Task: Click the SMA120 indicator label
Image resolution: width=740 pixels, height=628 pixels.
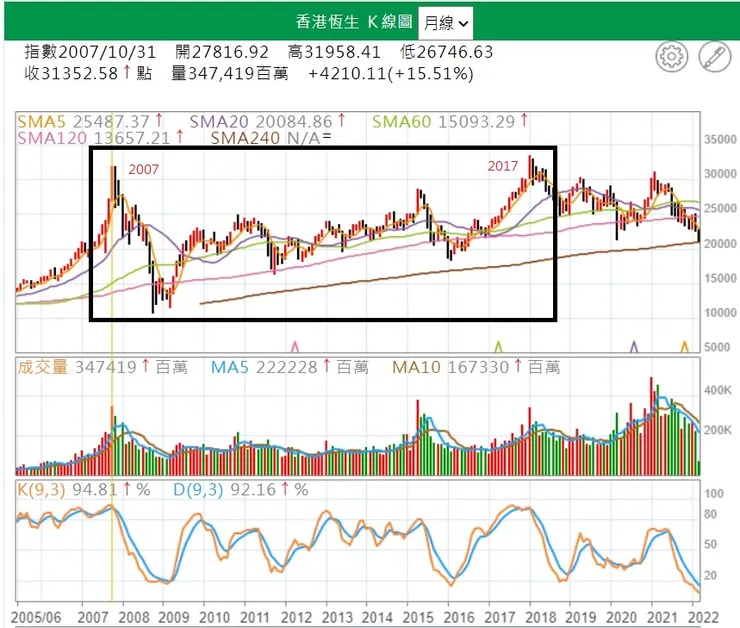Action: coord(52,138)
